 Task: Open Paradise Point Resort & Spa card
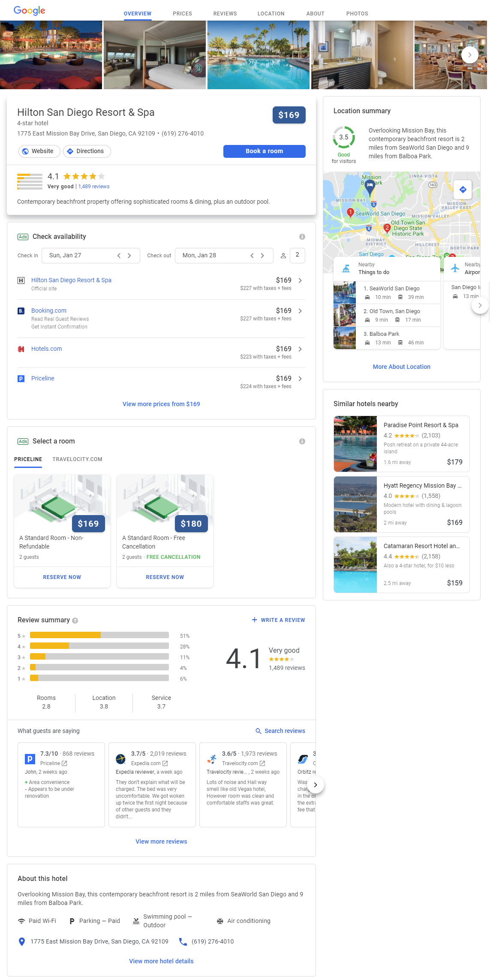point(401,444)
